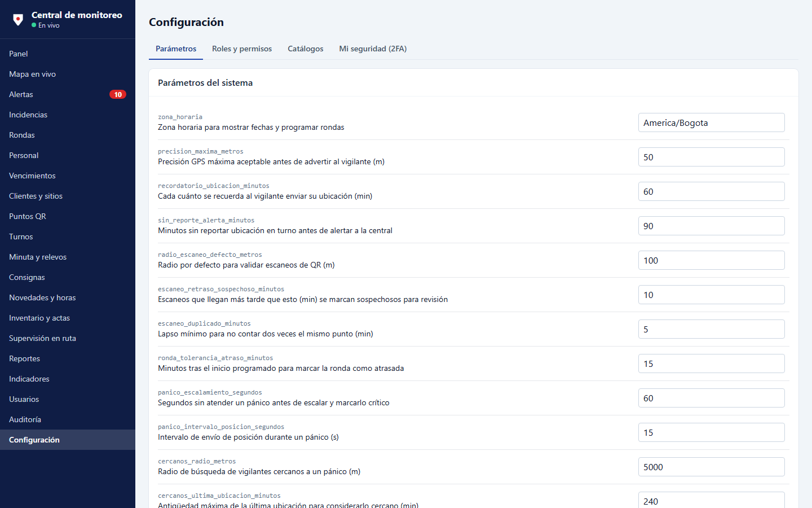812x508 pixels.
Task: Open the Turnos page
Action: point(68,237)
